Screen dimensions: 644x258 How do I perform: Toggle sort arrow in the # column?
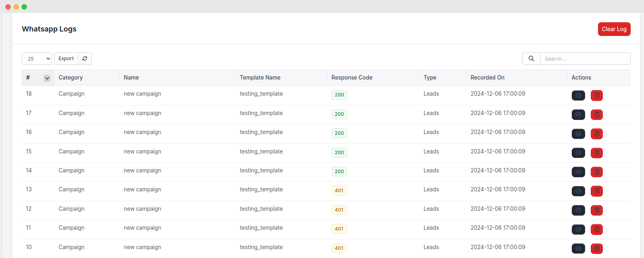tap(47, 78)
